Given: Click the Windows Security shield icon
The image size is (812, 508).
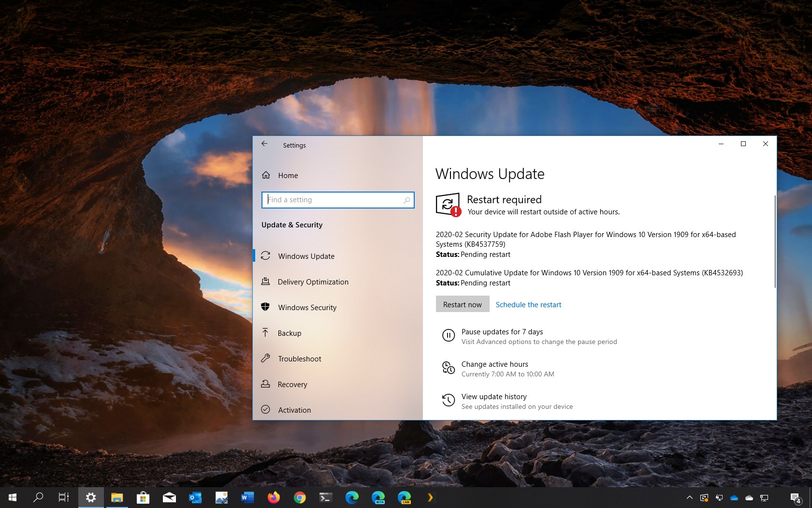Looking at the screenshot, I should [265, 307].
